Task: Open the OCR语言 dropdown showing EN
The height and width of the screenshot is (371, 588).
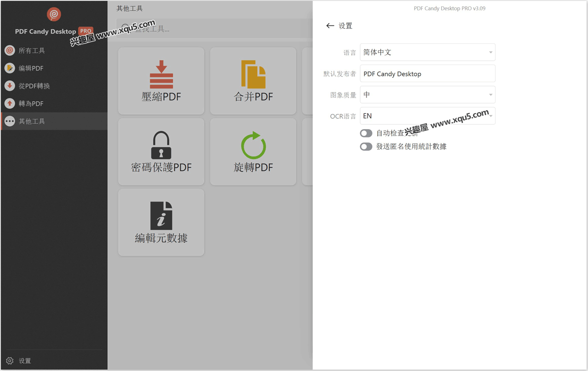Action: [428, 116]
